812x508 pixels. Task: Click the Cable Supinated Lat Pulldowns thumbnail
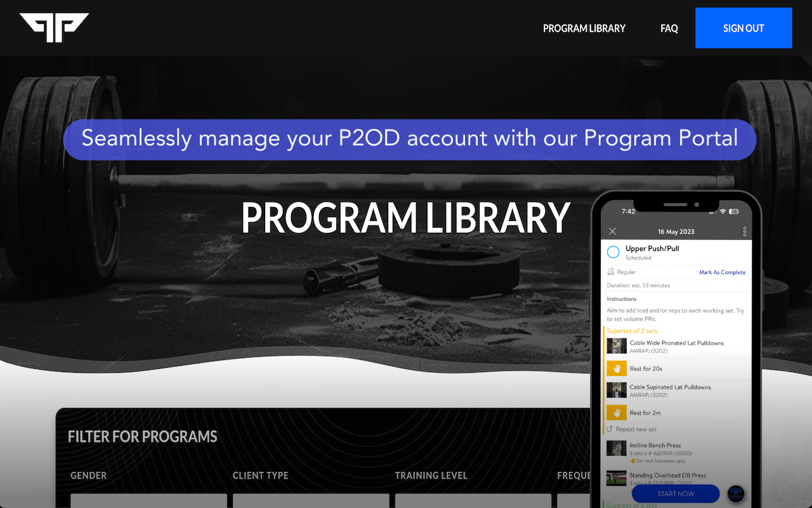[x=617, y=390]
